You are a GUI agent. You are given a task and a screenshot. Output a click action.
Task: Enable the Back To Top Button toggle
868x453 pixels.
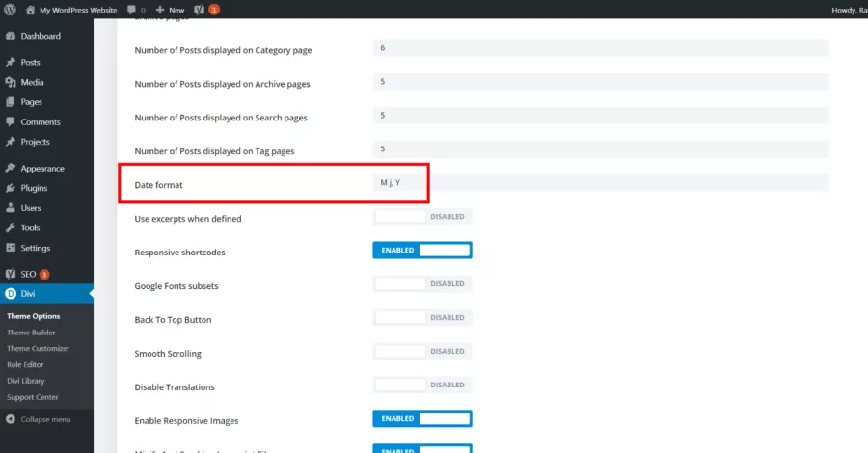point(422,317)
